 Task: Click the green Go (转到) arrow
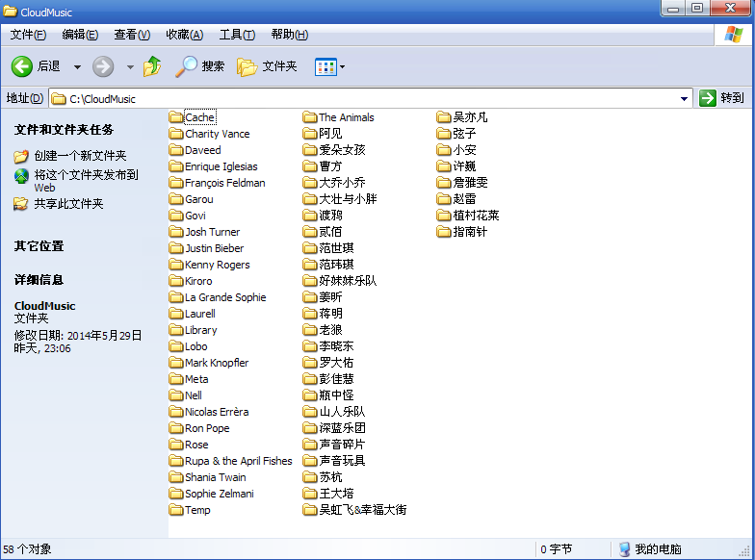(707, 98)
